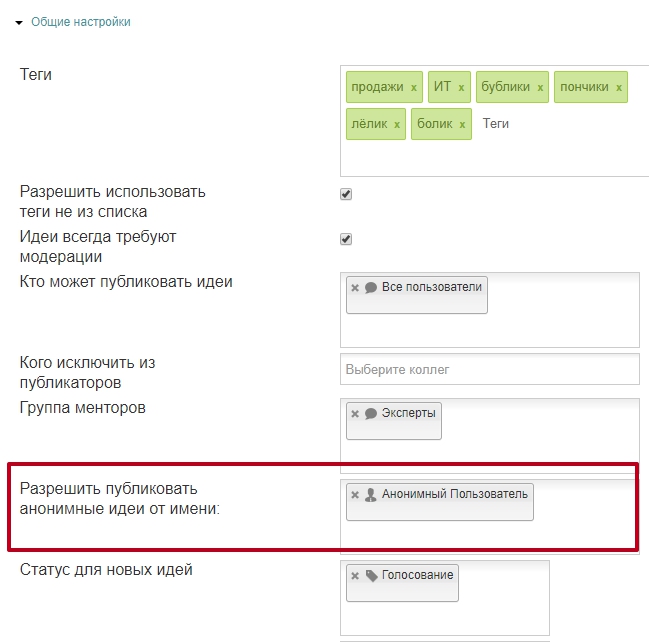Remove the ИТ tag
The image size is (649, 642).
461,88
